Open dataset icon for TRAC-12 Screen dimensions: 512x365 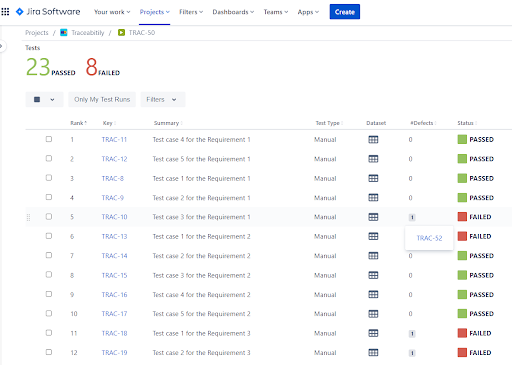coord(373,159)
